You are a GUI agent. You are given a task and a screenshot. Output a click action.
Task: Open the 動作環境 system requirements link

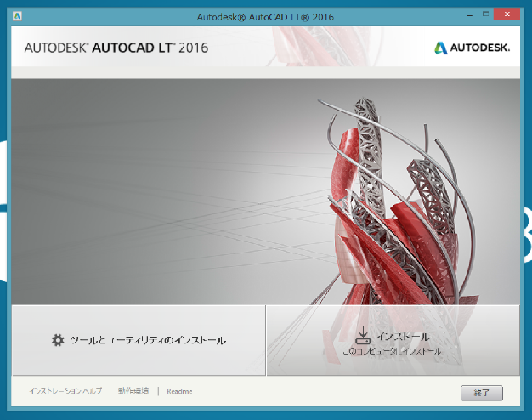pyautogui.click(x=133, y=391)
